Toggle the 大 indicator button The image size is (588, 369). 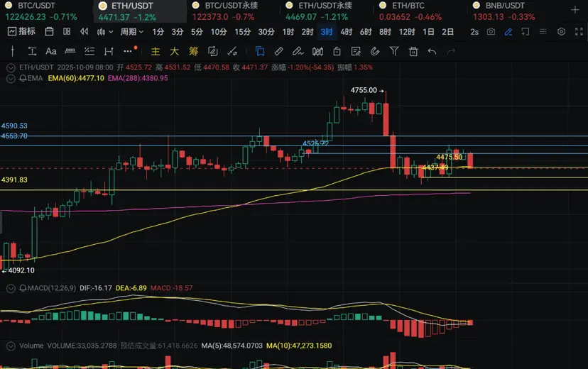pyautogui.click(x=175, y=51)
